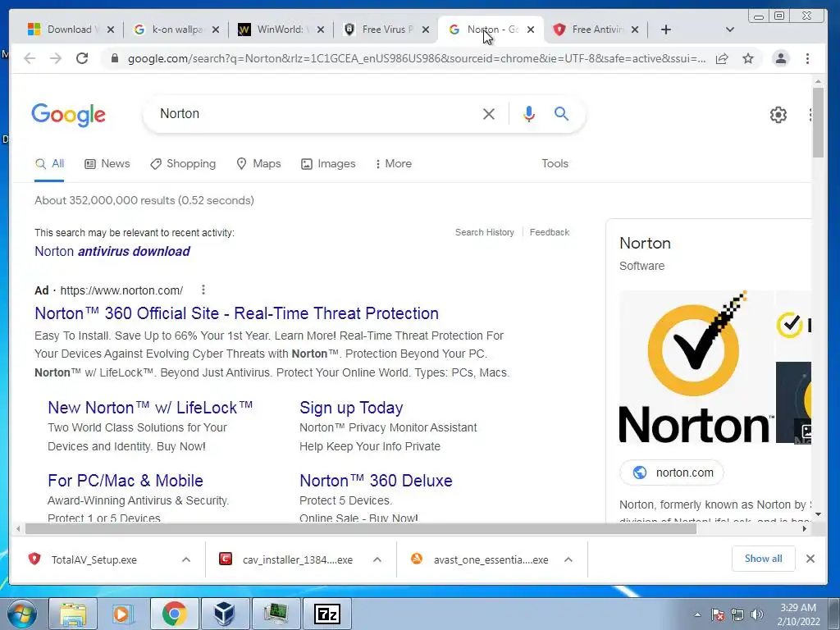The height and width of the screenshot is (630, 840).
Task: Open Windows Explorer from taskbar
Action: (73, 614)
